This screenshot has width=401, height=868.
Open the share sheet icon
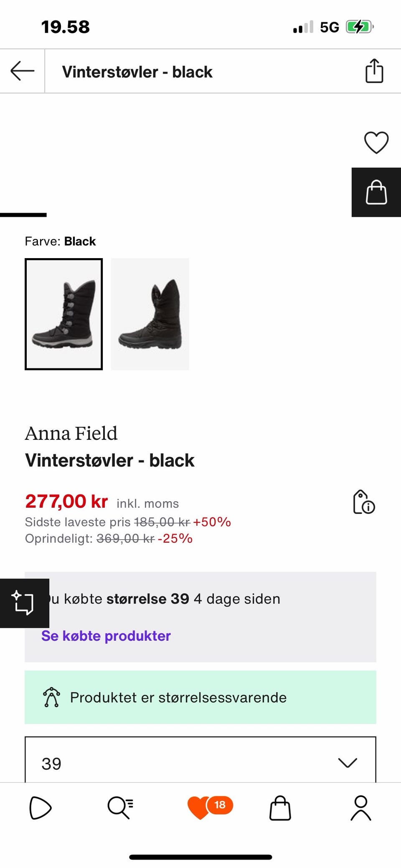coord(374,71)
